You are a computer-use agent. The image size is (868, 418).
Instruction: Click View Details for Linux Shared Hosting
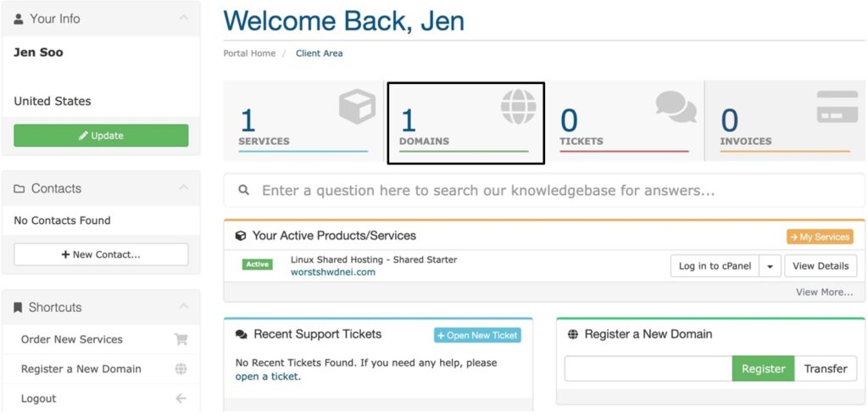[821, 266]
